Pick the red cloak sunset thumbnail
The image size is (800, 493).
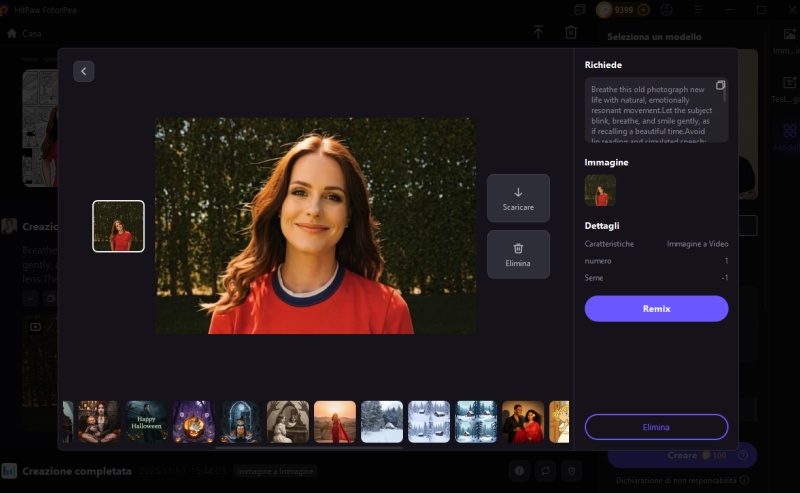point(335,421)
